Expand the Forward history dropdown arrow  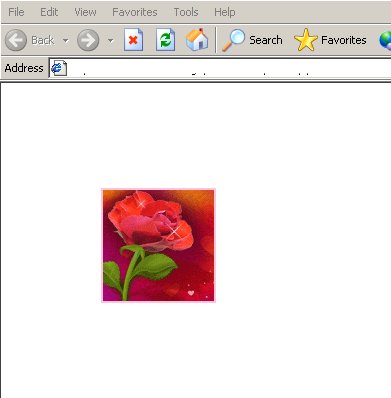click(110, 41)
